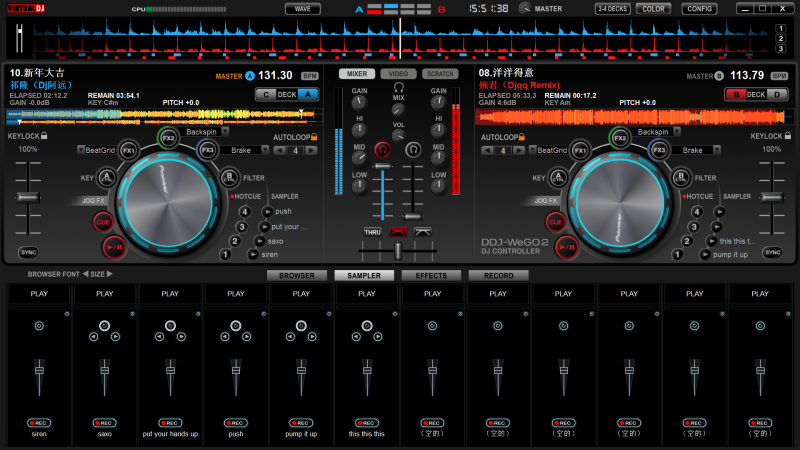The height and width of the screenshot is (450, 800).
Task: Click FX1 button on left deck
Action: 129,151
